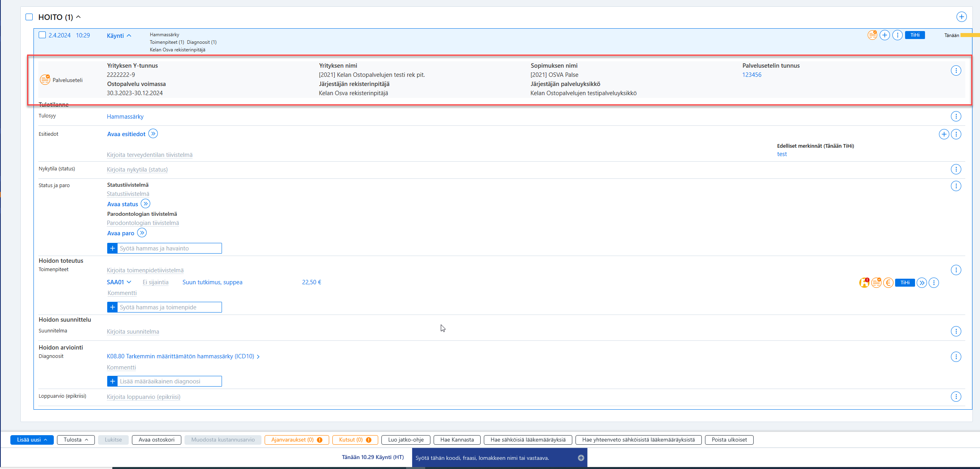Click the service voucher icon in the Käynti header row

click(872, 35)
